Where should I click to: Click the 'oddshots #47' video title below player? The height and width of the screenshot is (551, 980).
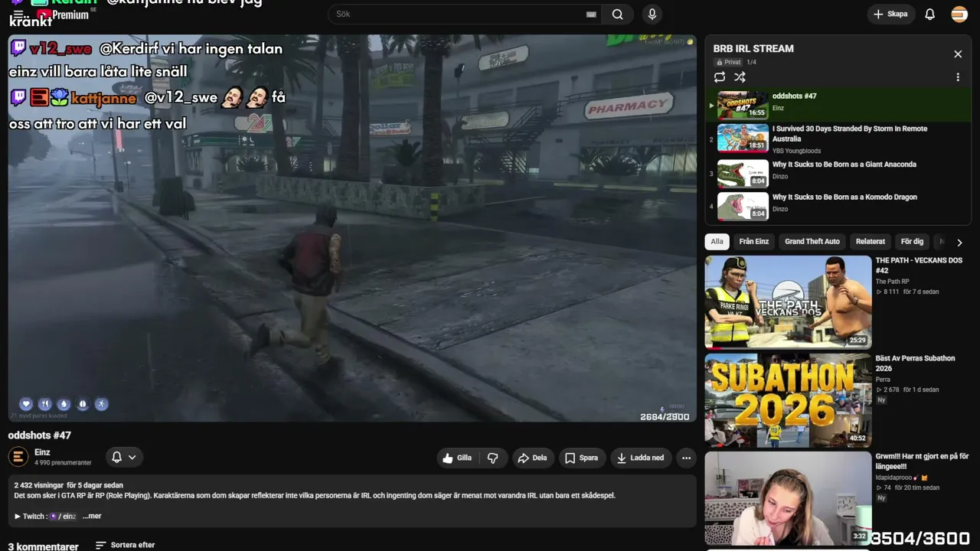point(40,435)
